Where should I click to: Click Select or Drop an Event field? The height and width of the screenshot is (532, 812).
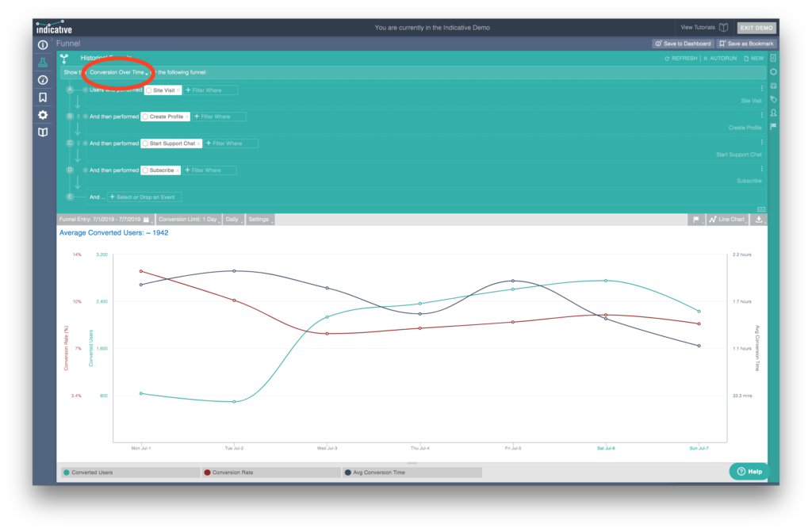tap(144, 197)
